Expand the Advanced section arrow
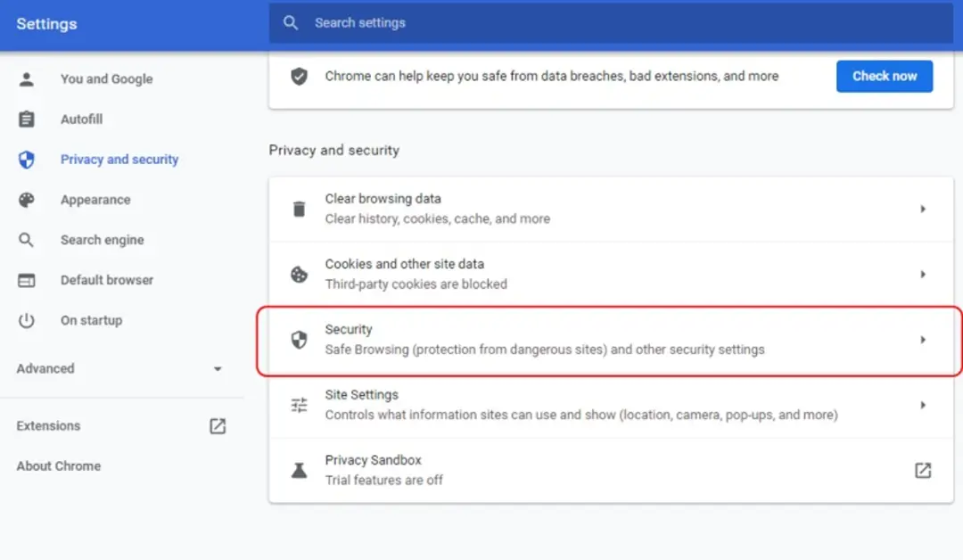The image size is (963, 560). coord(218,369)
